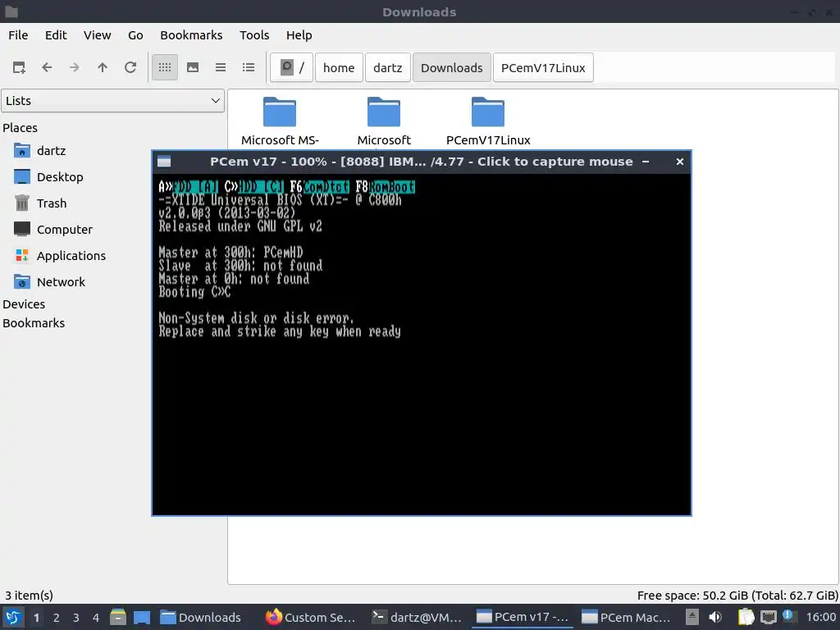This screenshot has height=630, width=840.
Task: Switch to workspace 2
Action: [57, 618]
